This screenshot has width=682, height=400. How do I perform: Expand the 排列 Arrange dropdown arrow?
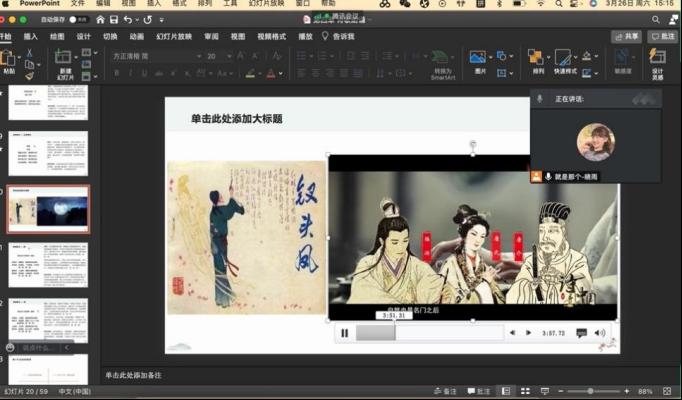pos(548,57)
